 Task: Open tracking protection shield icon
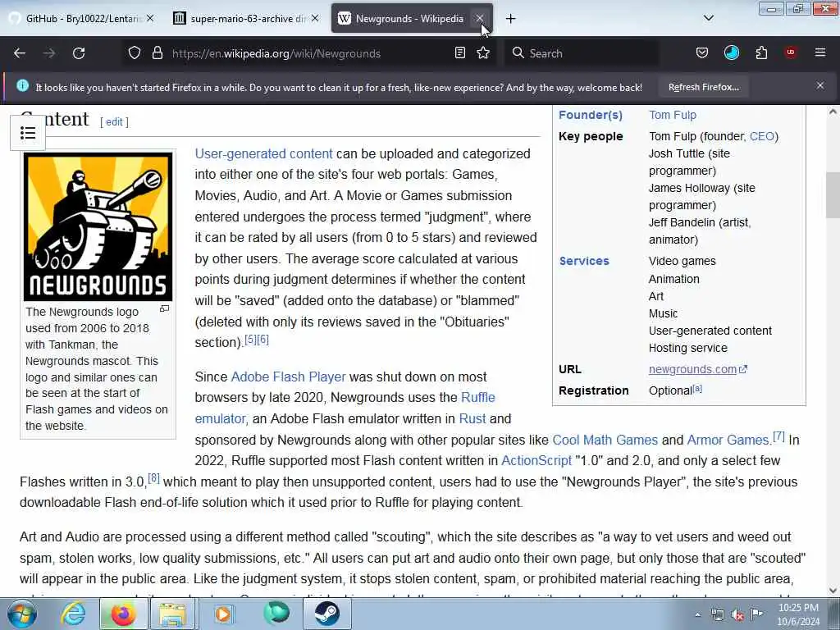click(135, 53)
